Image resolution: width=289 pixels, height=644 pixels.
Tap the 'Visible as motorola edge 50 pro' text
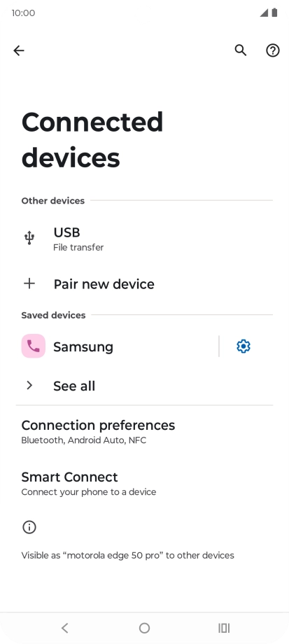pos(127,555)
